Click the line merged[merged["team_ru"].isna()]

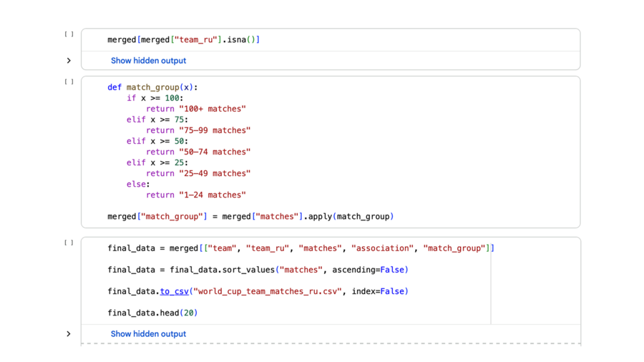tap(184, 40)
